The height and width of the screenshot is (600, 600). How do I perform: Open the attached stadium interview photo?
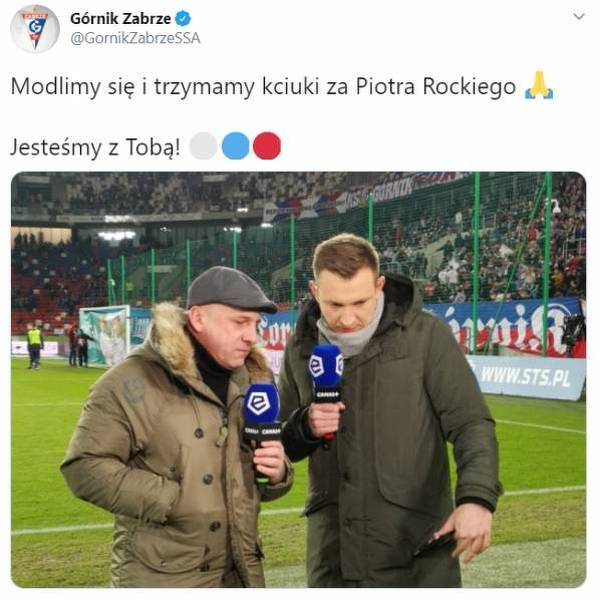[298, 380]
